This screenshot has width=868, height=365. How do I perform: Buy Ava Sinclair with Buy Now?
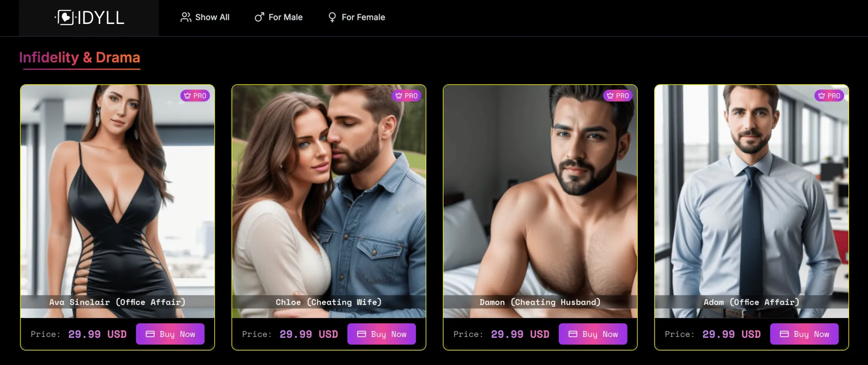170,334
